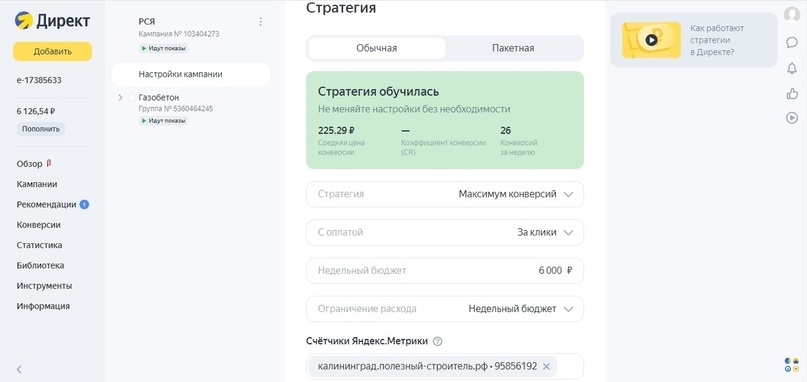Click the balance 6 126,54 ₽
The height and width of the screenshot is (382, 807).
[36, 111]
